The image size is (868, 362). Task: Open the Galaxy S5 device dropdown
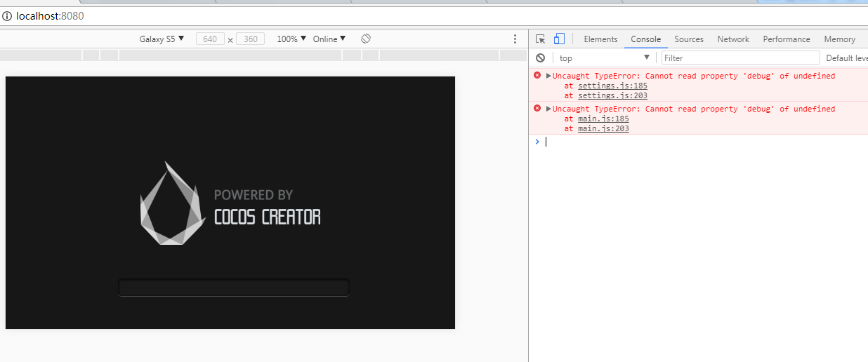pos(162,39)
